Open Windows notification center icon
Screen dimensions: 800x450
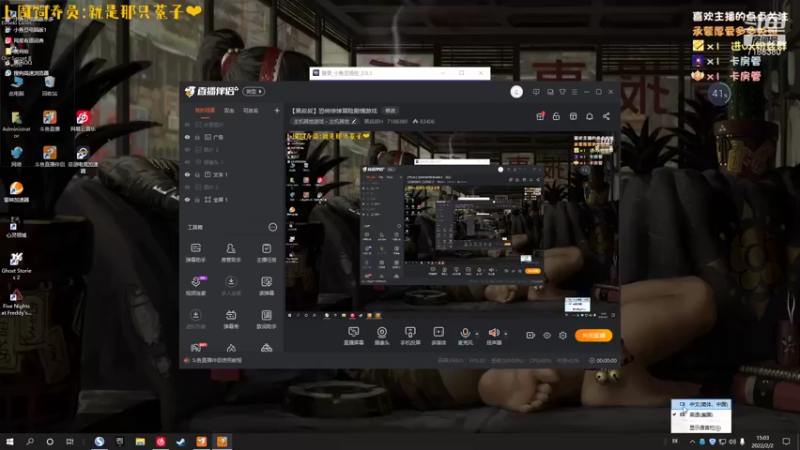point(786,441)
